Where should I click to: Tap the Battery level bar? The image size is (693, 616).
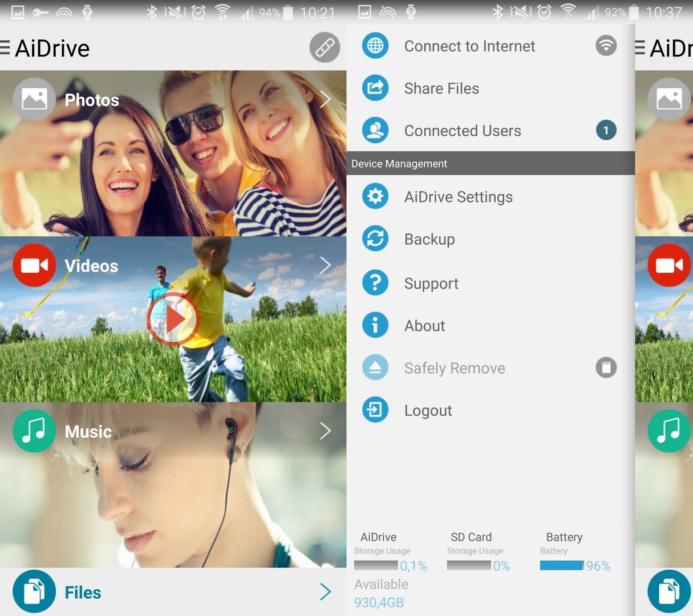click(562, 565)
